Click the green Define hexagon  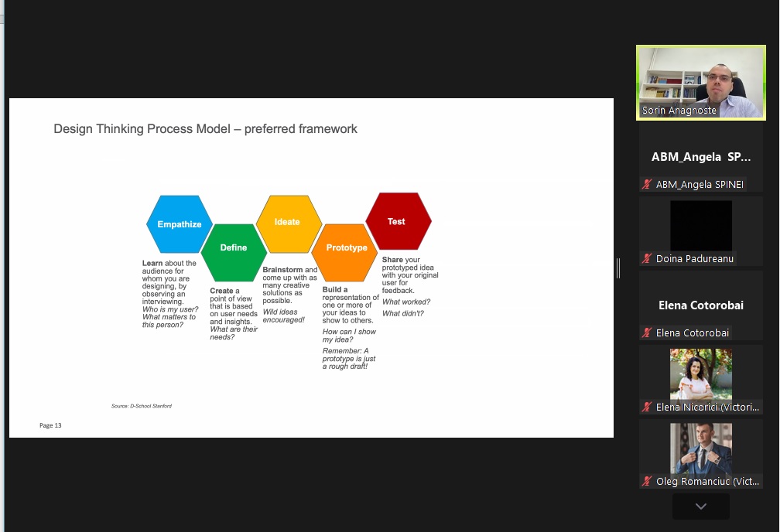click(234, 248)
